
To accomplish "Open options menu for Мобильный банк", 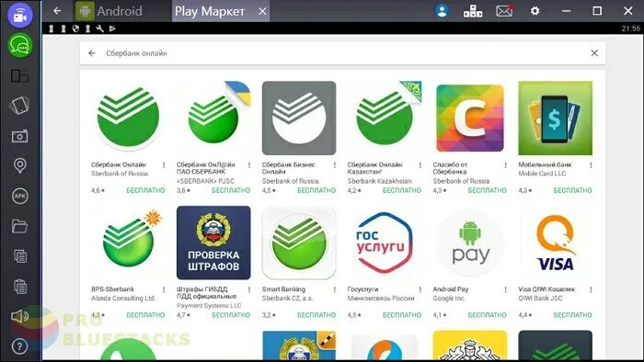I will pyautogui.click(x=591, y=165).
